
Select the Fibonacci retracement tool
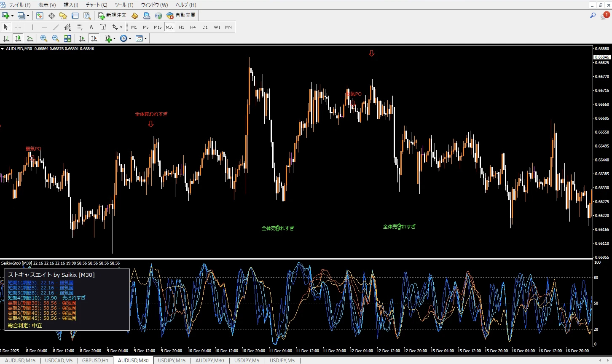tap(80, 27)
